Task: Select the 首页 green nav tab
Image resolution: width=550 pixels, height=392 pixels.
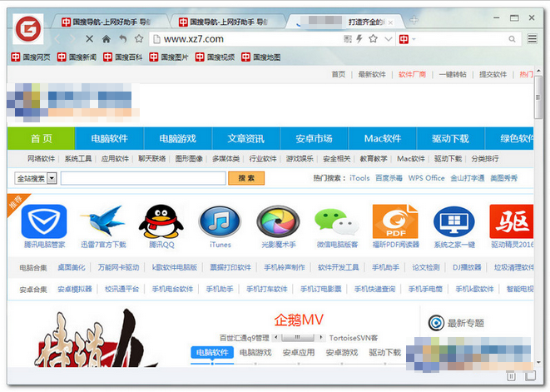Action: tap(41, 139)
